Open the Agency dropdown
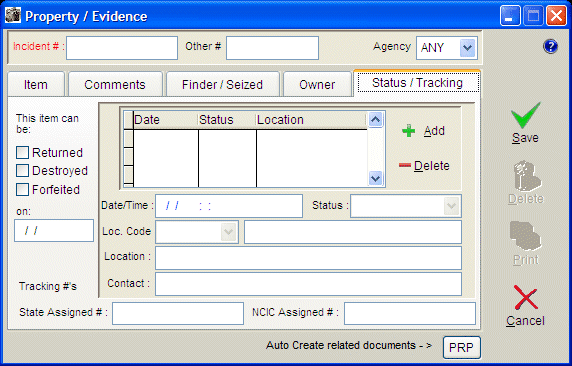This screenshot has width=572, height=366. click(467, 48)
